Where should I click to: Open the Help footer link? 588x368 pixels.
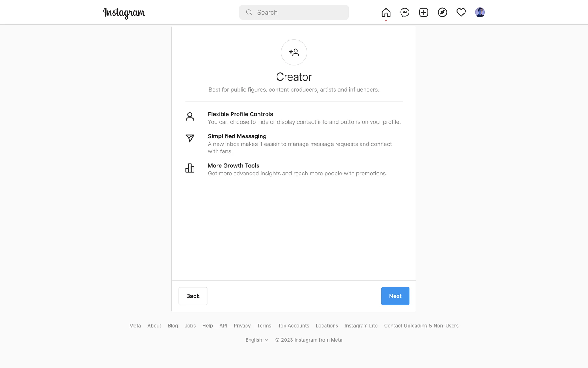pyautogui.click(x=207, y=326)
